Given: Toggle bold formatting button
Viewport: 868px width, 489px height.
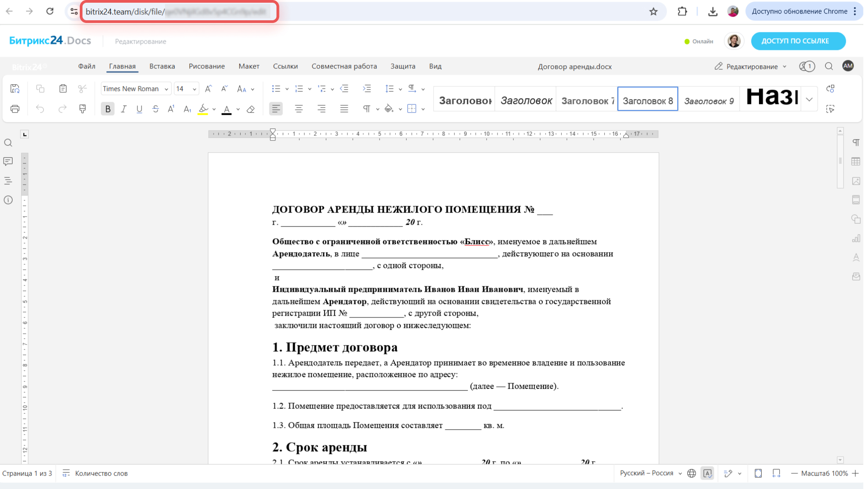Looking at the screenshot, I should tap(108, 109).
